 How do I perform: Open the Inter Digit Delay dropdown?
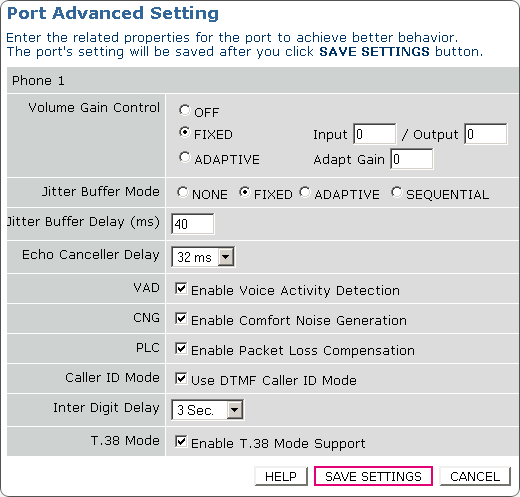207,410
